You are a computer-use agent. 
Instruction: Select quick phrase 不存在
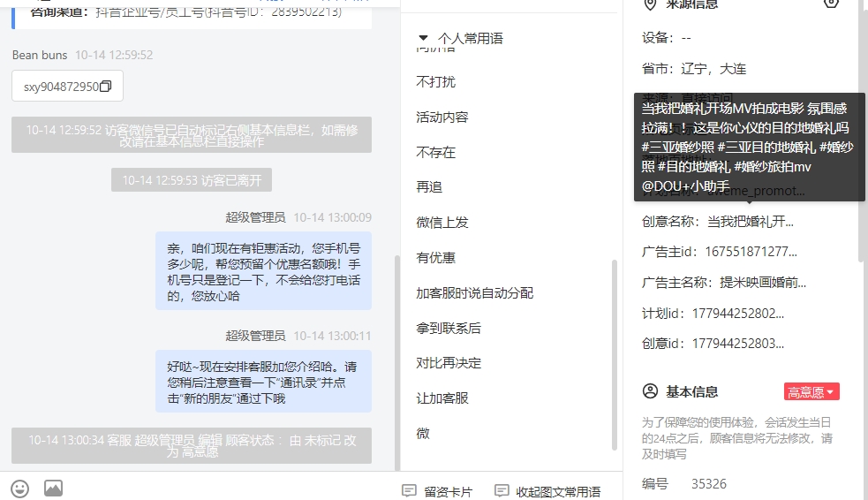pos(435,152)
